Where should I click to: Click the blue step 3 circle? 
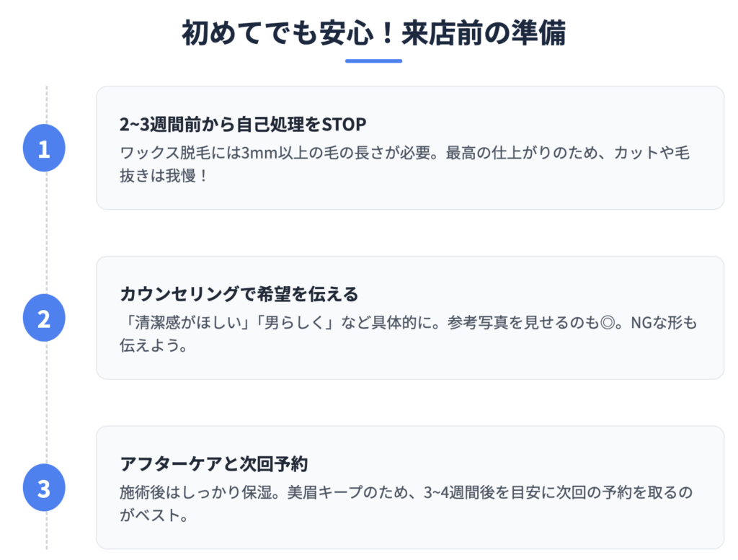(44, 487)
